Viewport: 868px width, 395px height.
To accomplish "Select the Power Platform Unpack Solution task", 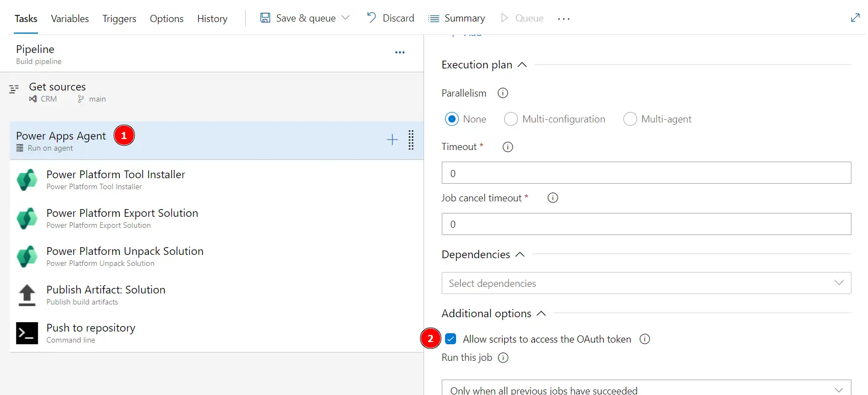I will click(x=216, y=256).
